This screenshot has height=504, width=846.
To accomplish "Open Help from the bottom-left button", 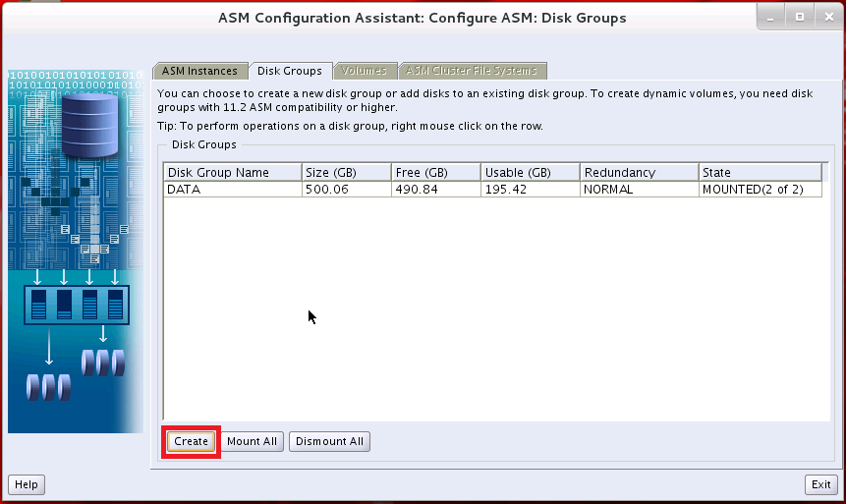I will [x=27, y=484].
